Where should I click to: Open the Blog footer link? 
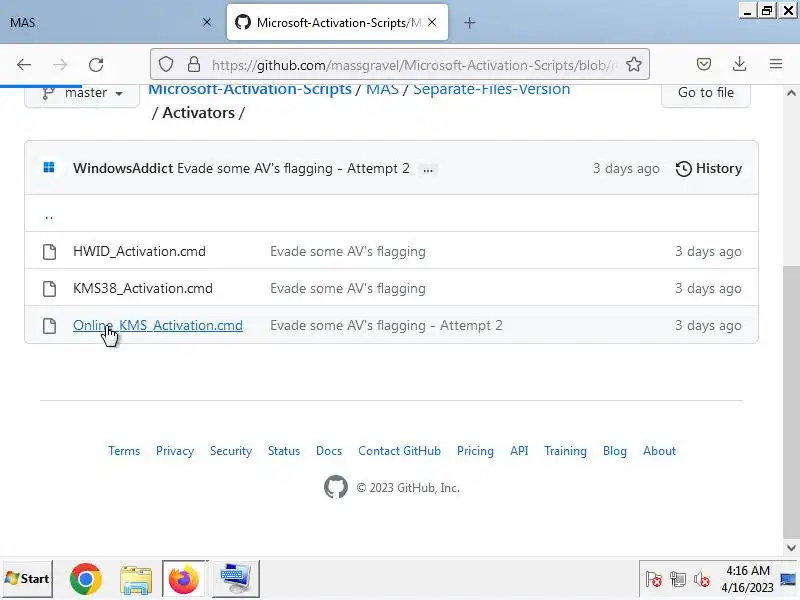click(615, 451)
